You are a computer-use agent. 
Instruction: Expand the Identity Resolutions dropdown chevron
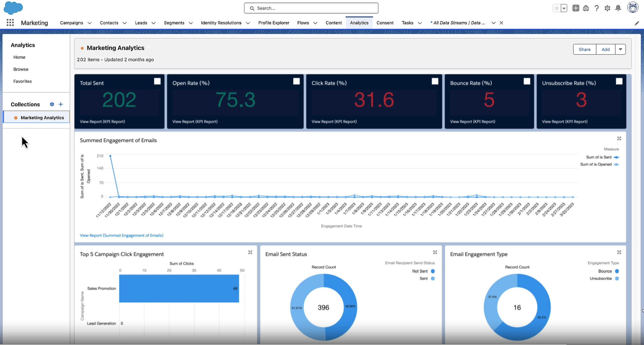[x=248, y=23]
